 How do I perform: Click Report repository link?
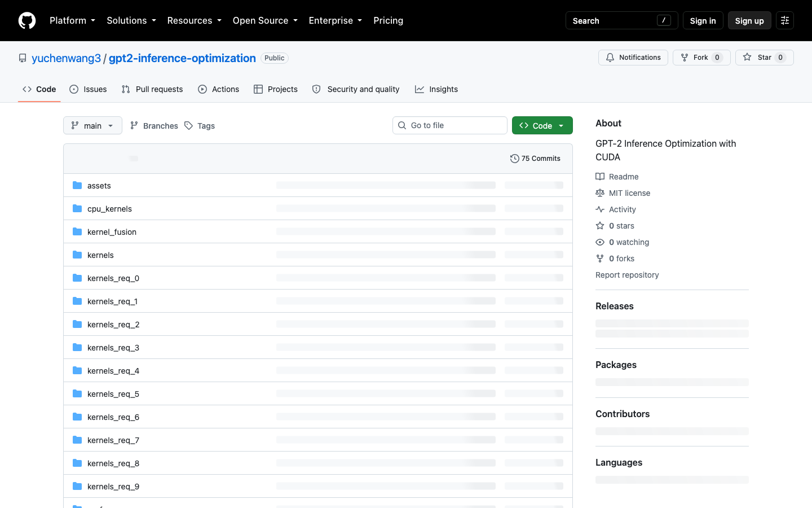(x=627, y=275)
